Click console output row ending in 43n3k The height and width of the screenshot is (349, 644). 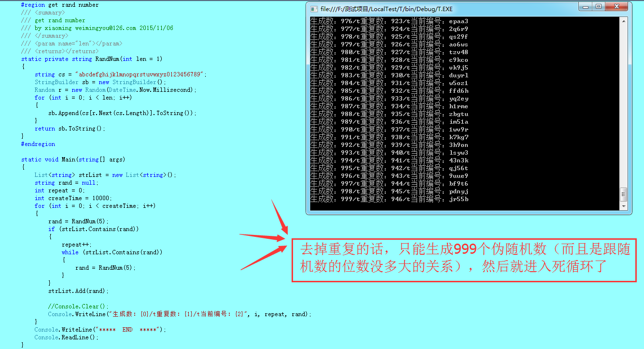click(389, 160)
